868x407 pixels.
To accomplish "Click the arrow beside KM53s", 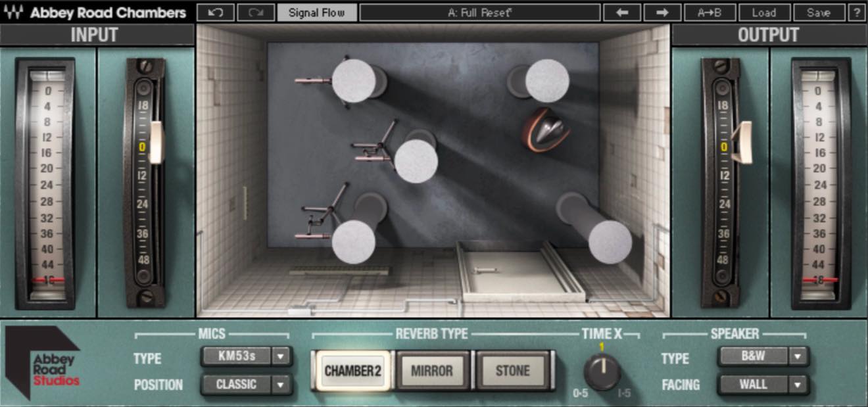I will (x=281, y=356).
